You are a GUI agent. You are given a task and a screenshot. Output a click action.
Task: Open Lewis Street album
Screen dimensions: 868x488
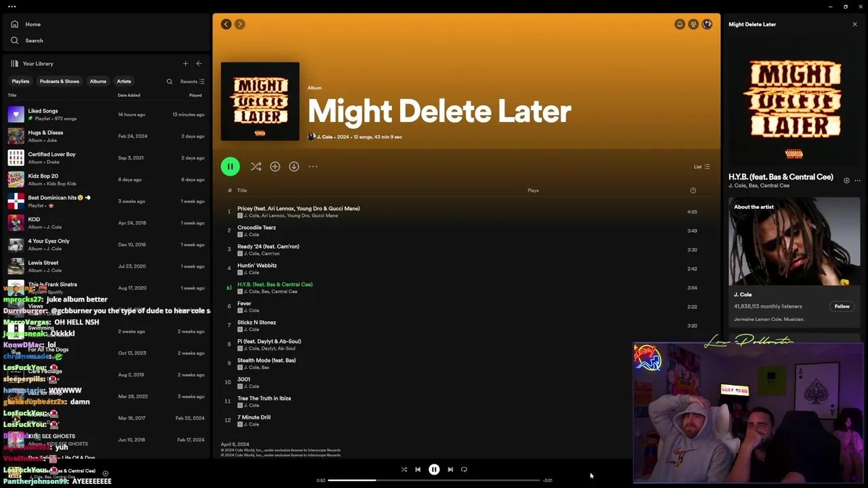(x=106, y=266)
